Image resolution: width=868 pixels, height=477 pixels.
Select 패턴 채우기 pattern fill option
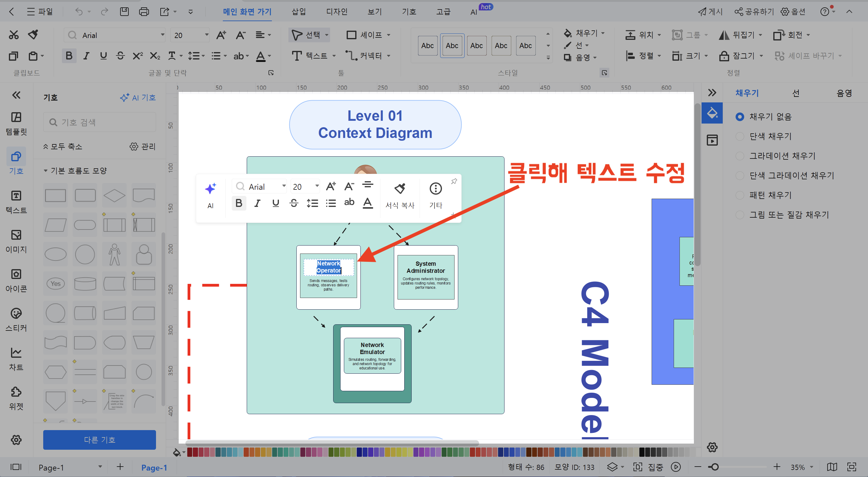(x=740, y=195)
